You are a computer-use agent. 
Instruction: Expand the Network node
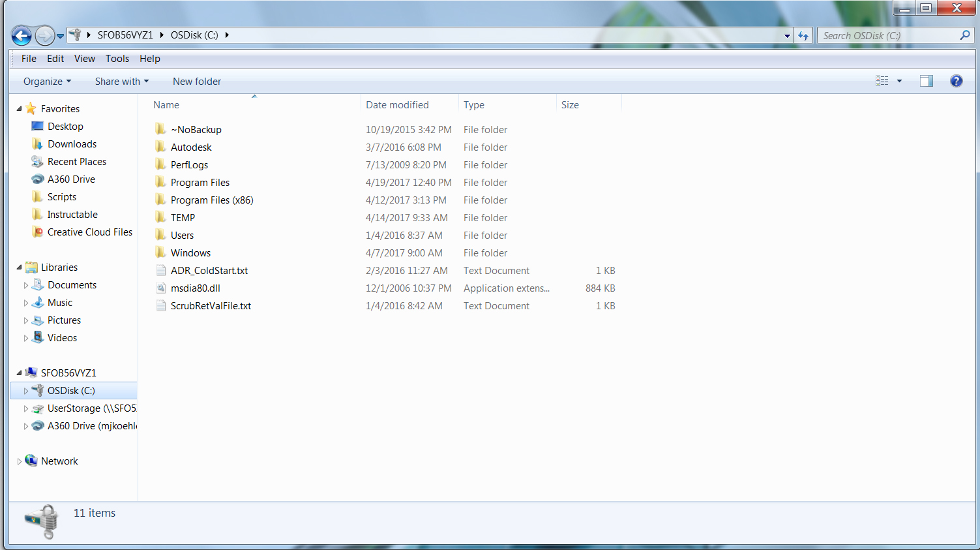(19, 461)
